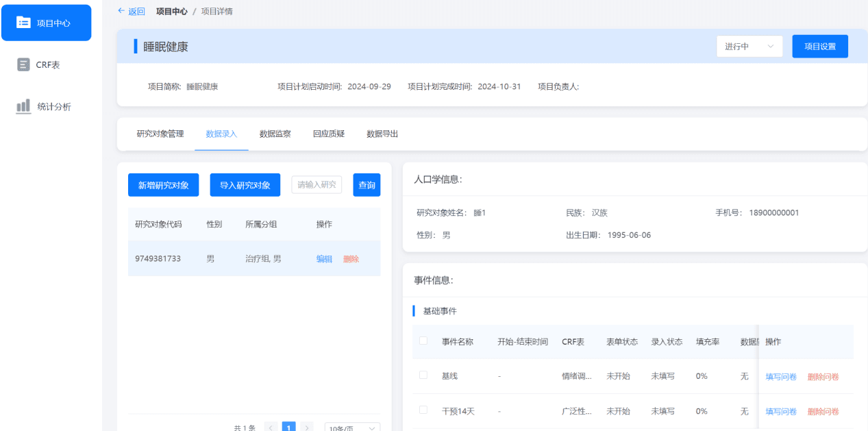Switch to the 数据导出 tab
The height and width of the screenshot is (431, 868).
382,134
